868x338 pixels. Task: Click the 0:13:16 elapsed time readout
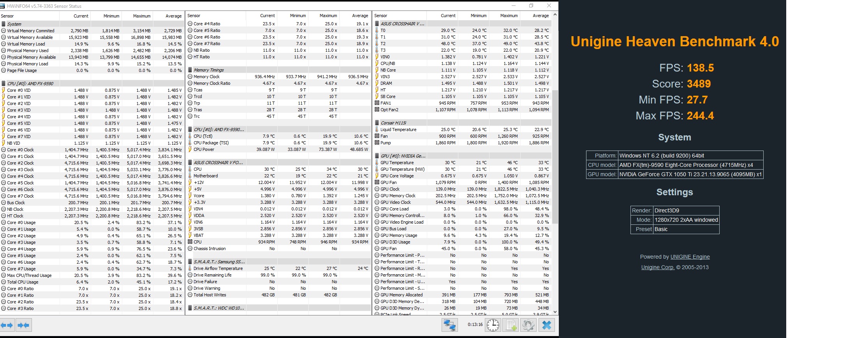coord(475,324)
